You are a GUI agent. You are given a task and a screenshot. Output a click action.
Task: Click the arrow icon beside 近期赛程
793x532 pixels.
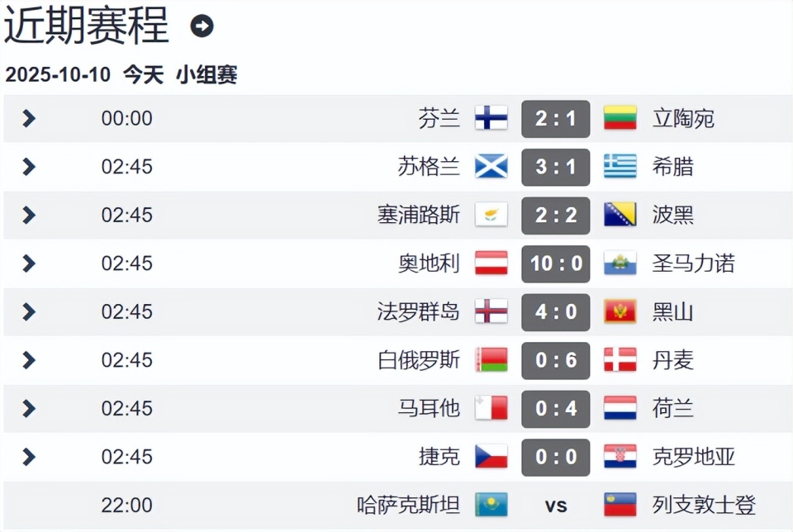tap(202, 26)
